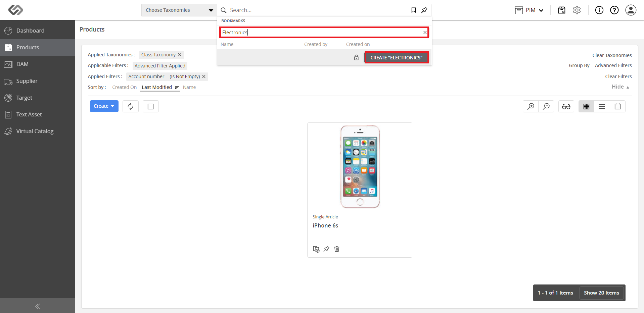
Task: Open the PIM module switcher dropdown
Action: click(x=529, y=10)
